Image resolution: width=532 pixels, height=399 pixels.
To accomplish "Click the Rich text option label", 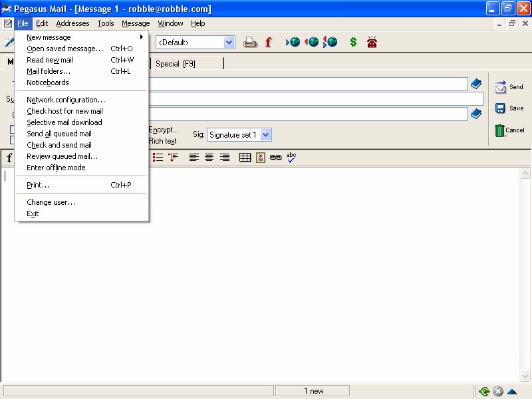I will [162, 141].
